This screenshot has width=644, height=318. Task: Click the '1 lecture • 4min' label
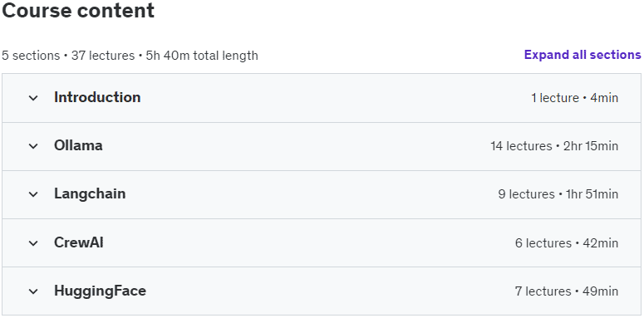coord(574,98)
